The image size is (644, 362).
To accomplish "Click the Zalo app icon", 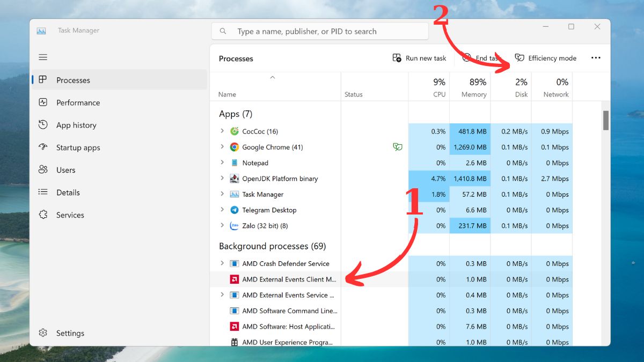I will pyautogui.click(x=235, y=226).
